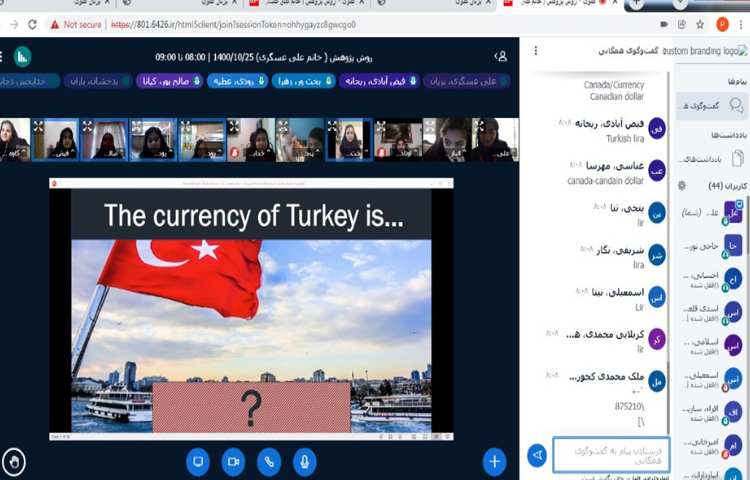Click avatar of عباسی، مهرسا chat message
This screenshot has width=750, height=480.
coord(657,171)
